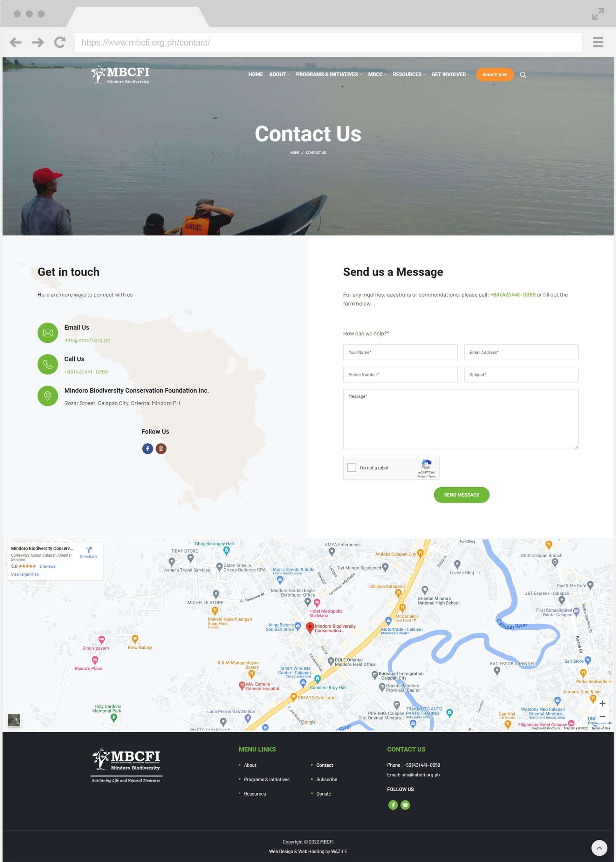The height and width of the screenshot is (862, 616).
Task: Click the browser reload icon
Action: [x=60, y=42]
